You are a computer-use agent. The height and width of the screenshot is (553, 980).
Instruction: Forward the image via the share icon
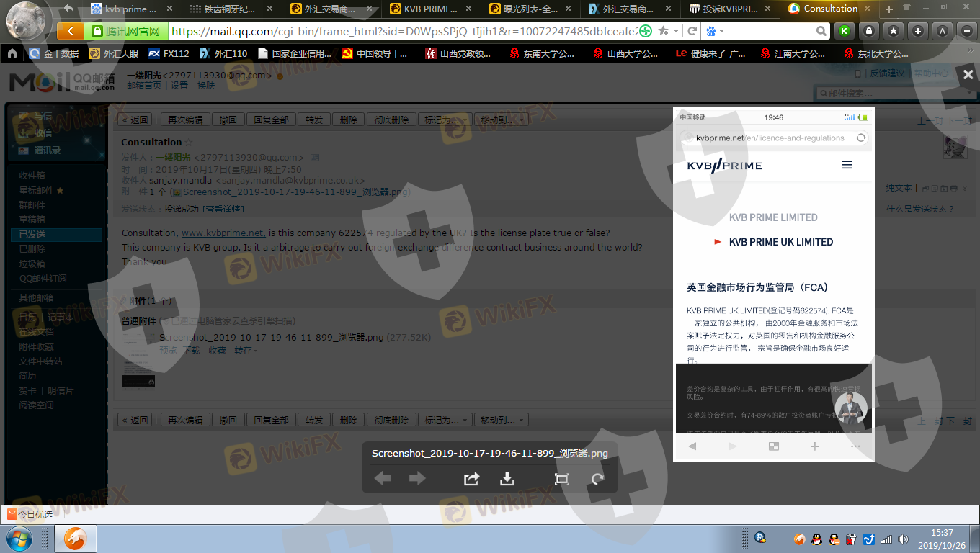coord(471,479)
